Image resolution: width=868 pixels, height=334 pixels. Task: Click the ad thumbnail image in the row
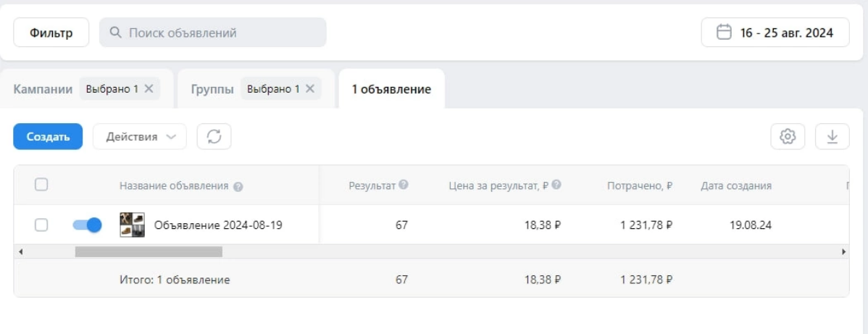(133, 225)
